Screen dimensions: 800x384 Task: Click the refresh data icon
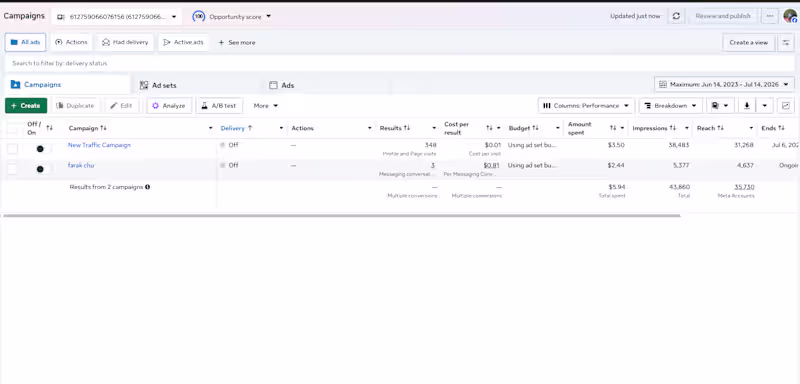(676, 16)
